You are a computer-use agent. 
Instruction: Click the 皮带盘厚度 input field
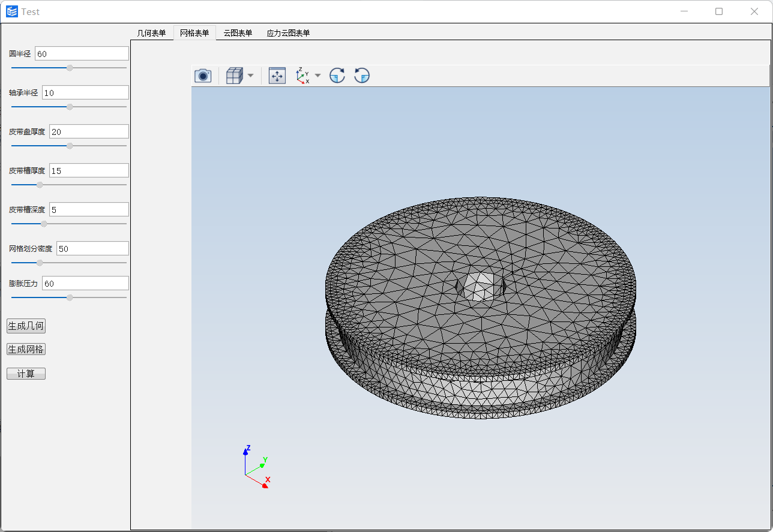(x=89, y=131)
